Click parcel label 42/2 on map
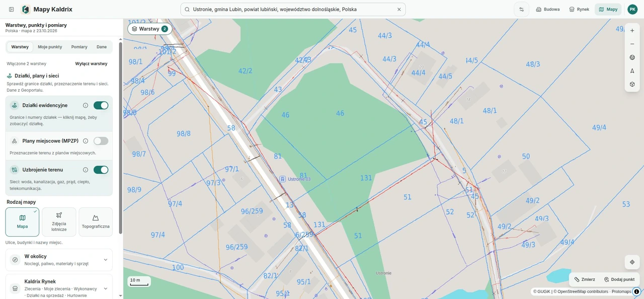This screenshot has width=644, height=299. 245,71
